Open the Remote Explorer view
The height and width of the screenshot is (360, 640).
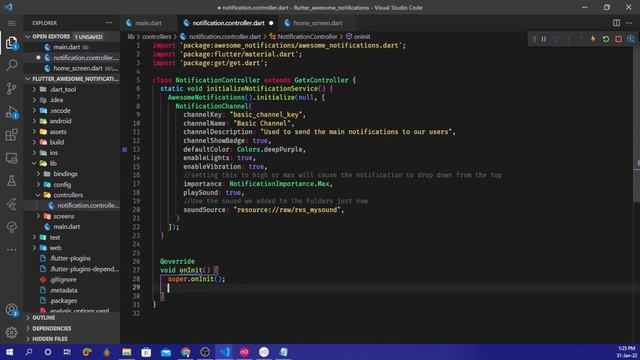[11, 158]
